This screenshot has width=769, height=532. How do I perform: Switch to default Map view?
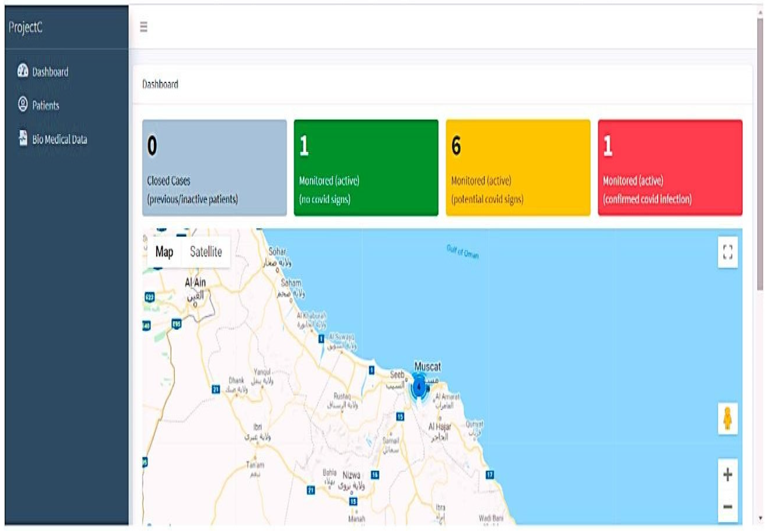(x=164, y=252)
